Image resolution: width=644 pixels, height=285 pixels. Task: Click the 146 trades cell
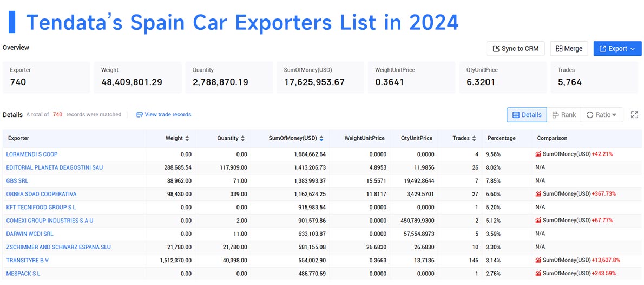(x=474, y=260)
